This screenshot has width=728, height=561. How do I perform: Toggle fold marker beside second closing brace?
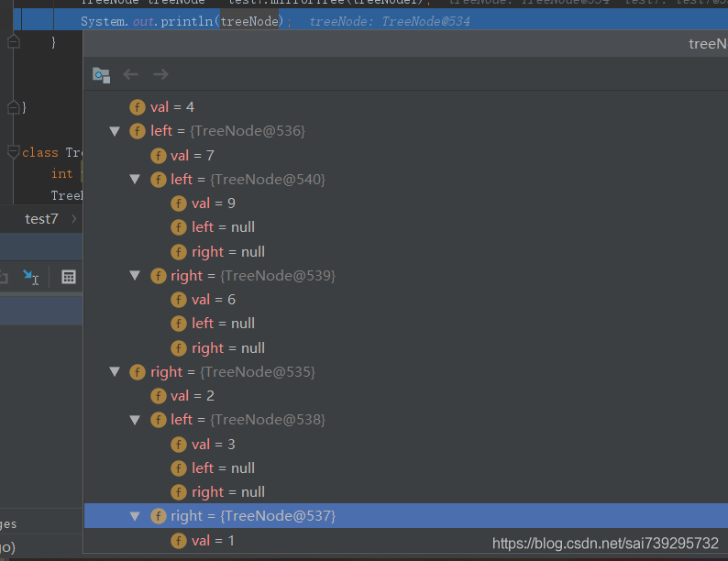13,107
